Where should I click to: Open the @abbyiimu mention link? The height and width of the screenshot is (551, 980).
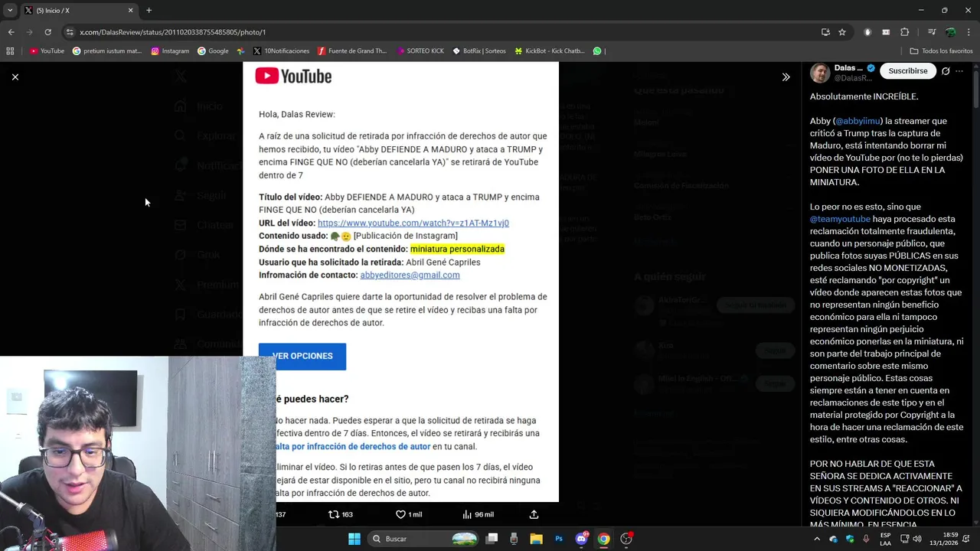pos(857,121)
